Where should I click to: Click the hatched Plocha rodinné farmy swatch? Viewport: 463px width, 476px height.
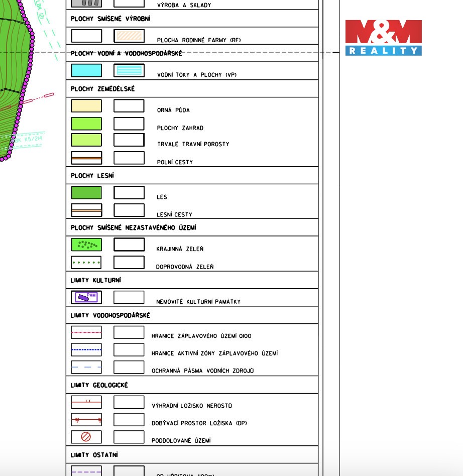pyautogui.click(x=129, y=36)
